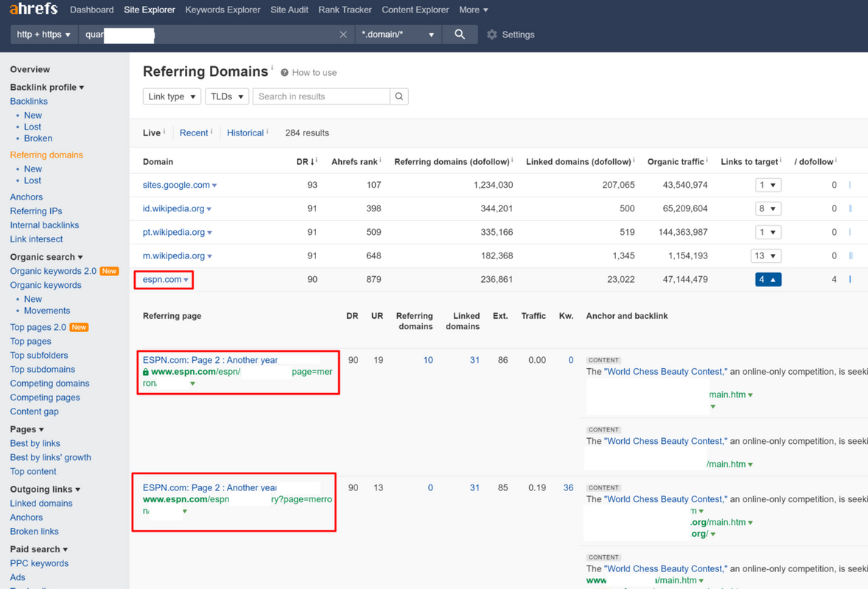Collapse the Organic search section

tap(46, 257)
